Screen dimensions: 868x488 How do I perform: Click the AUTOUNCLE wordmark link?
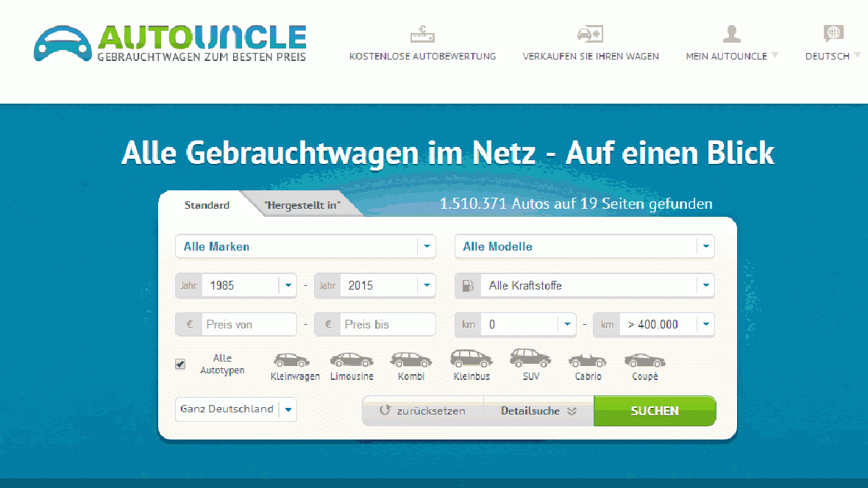(202, 37)
